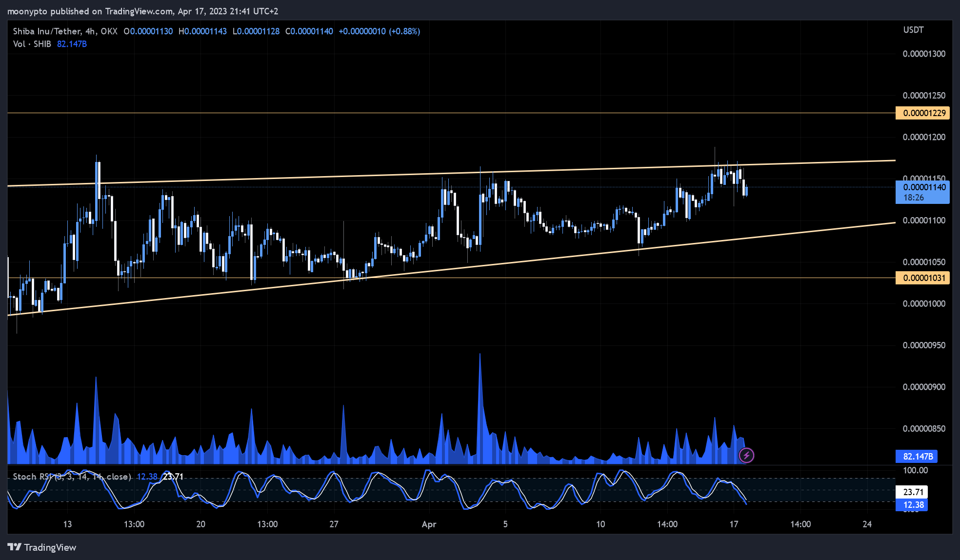This screenshot has height=560, width=960.
Task: Click the purple lightning bolt icon
Action: pyautogui.click(x=746, y=456)
